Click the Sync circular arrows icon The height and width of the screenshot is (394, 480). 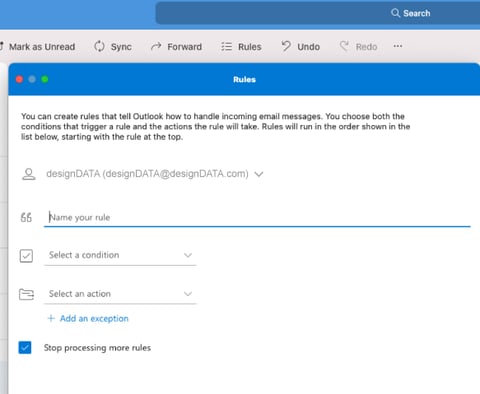click(x=99, y=46)
